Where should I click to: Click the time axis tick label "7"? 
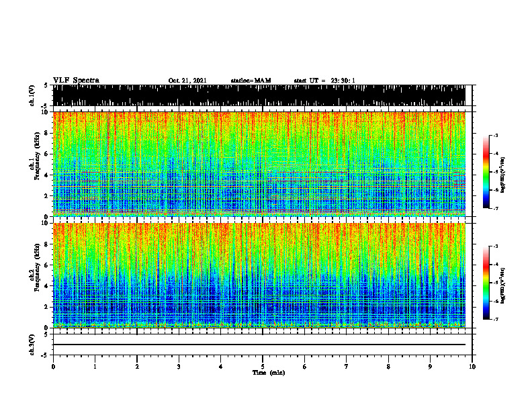tap(347, 367)
